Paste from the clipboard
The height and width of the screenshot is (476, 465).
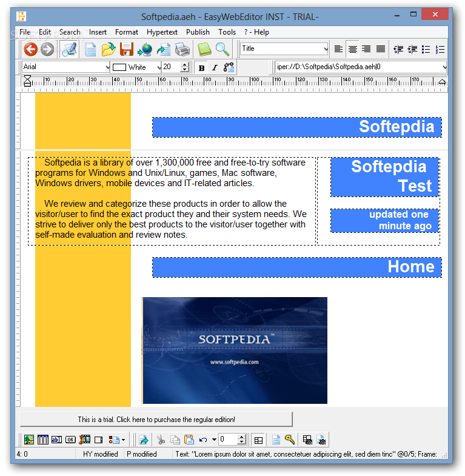coord(189,440)
